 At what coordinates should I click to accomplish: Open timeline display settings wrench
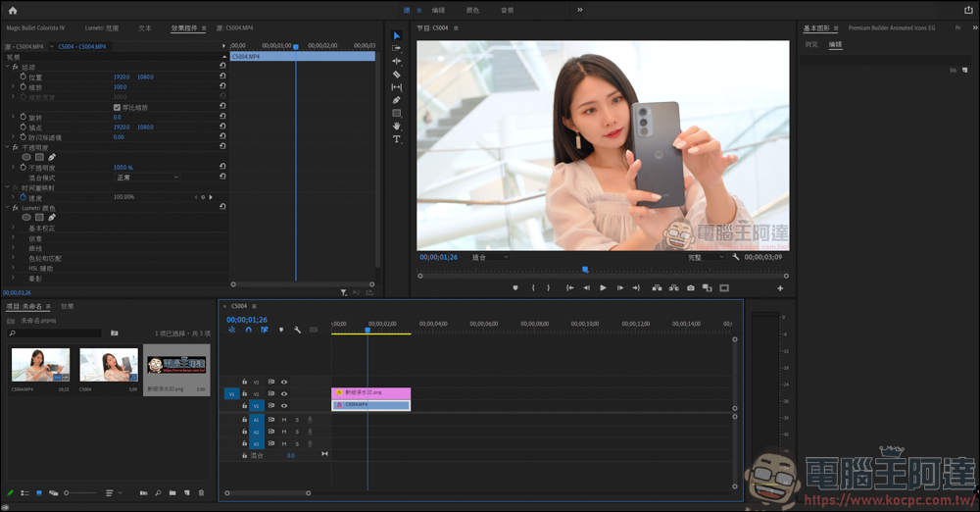(297, 330)
